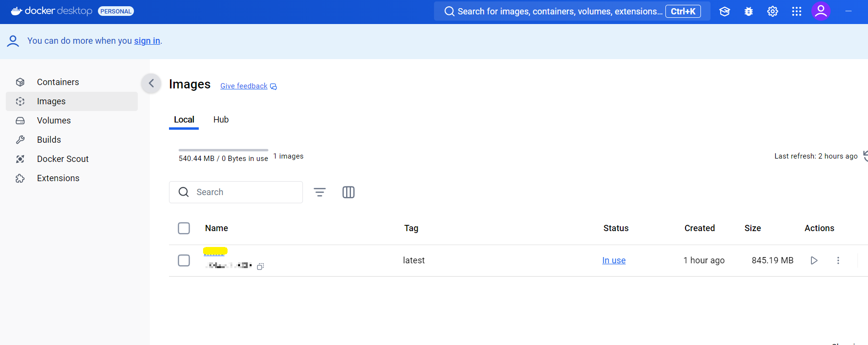Click the PERSONAL plan badge

coord(116,11)
